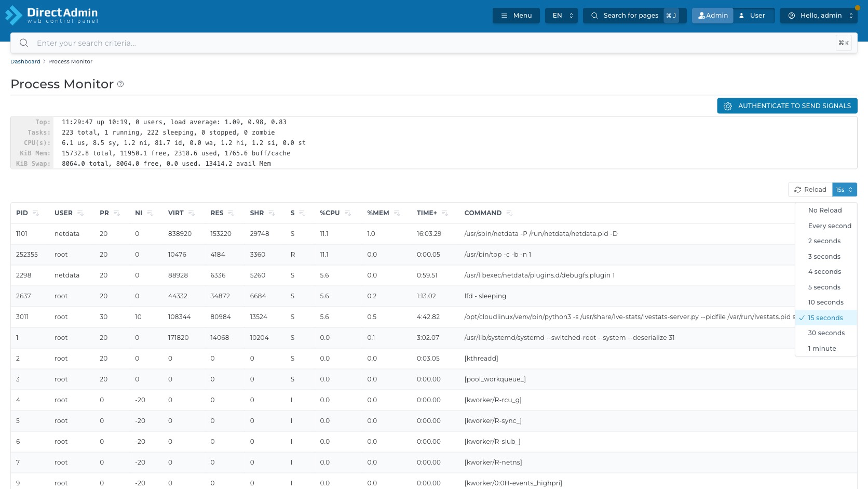This screenshot has width=868, height=489.
Task: Sort by NI column icon
Action: (x=150, y=213)
